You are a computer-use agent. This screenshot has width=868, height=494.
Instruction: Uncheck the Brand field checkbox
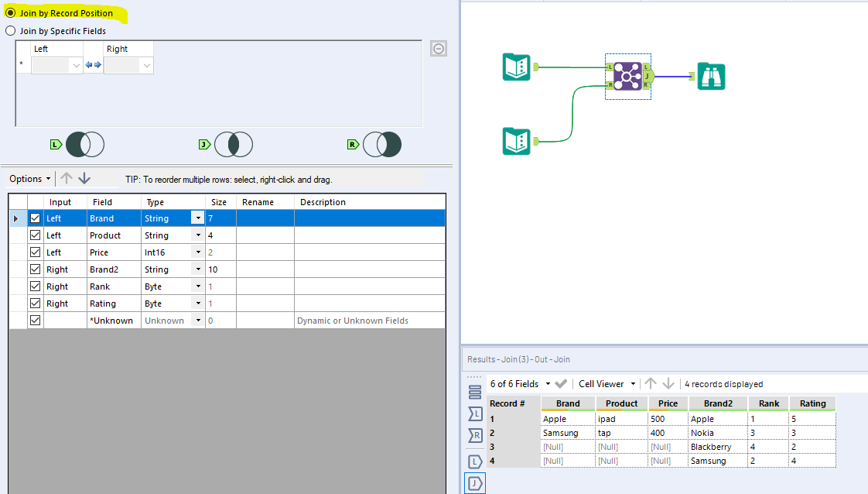[x=35, y=218]
